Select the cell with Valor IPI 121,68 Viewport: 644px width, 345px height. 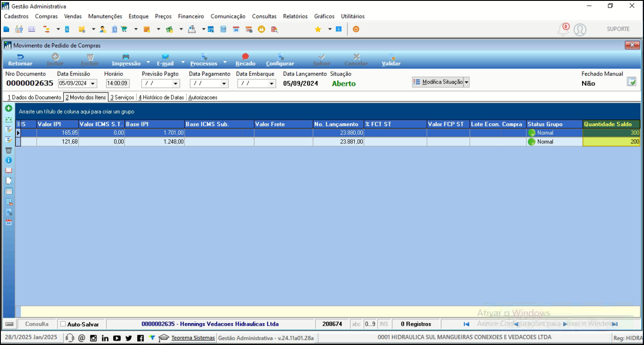coord(58,142)
